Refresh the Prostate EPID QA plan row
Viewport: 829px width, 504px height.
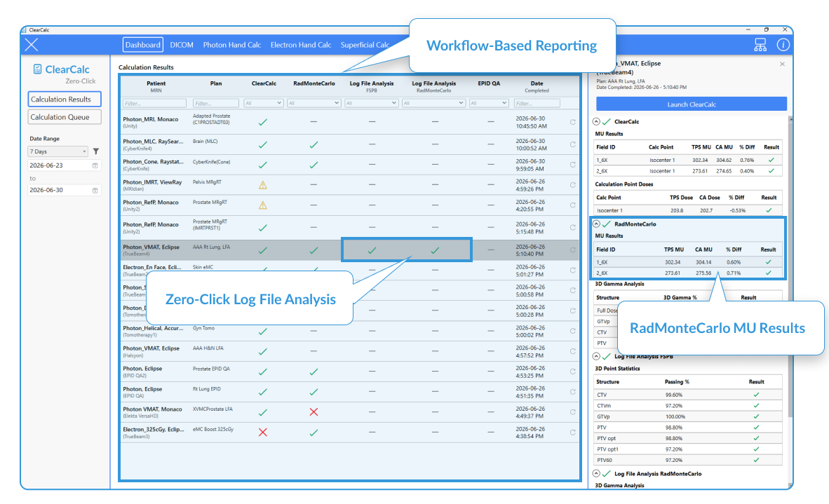click(x=572, y=372)
